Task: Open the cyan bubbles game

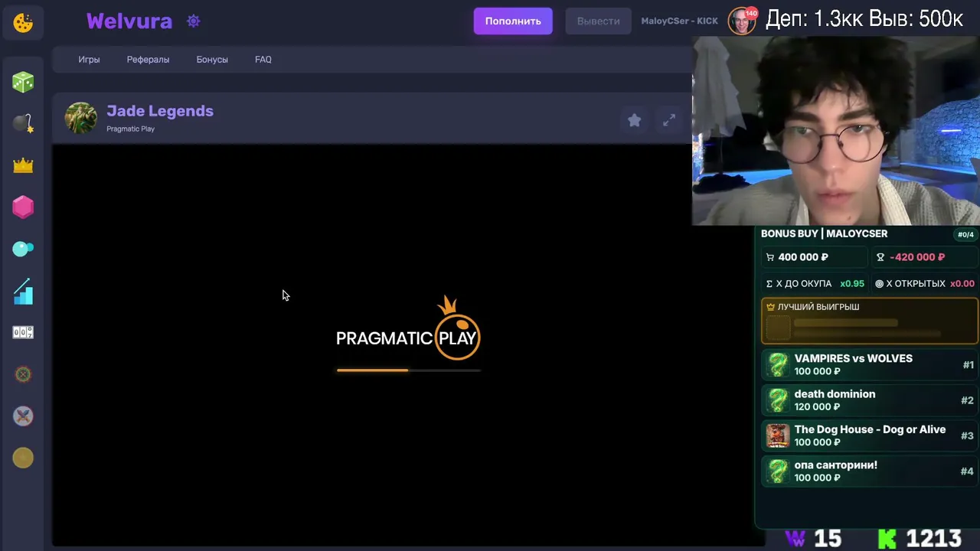Action: point(23,248)
